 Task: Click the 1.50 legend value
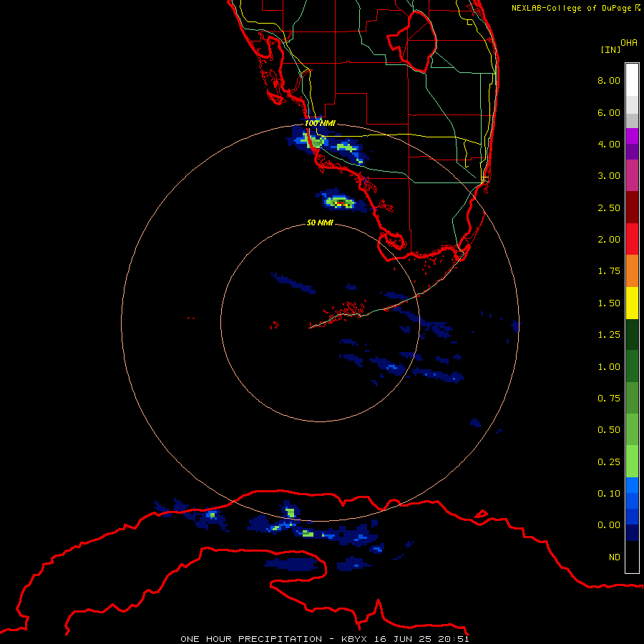click(x=609, y=303)
